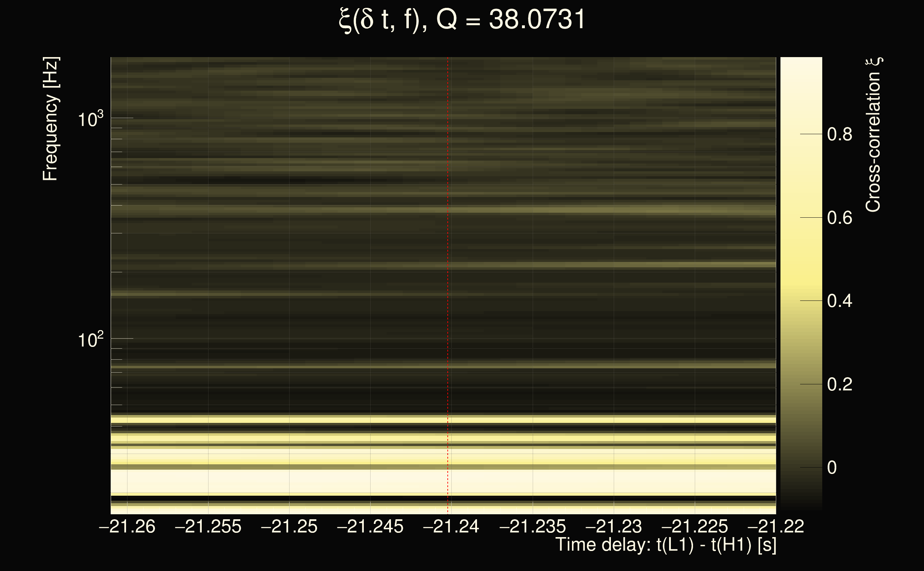Viewport: 924px width, 571px height.
Task: Click the 0.8 colorbar tick label
Action: click(839, 135)
